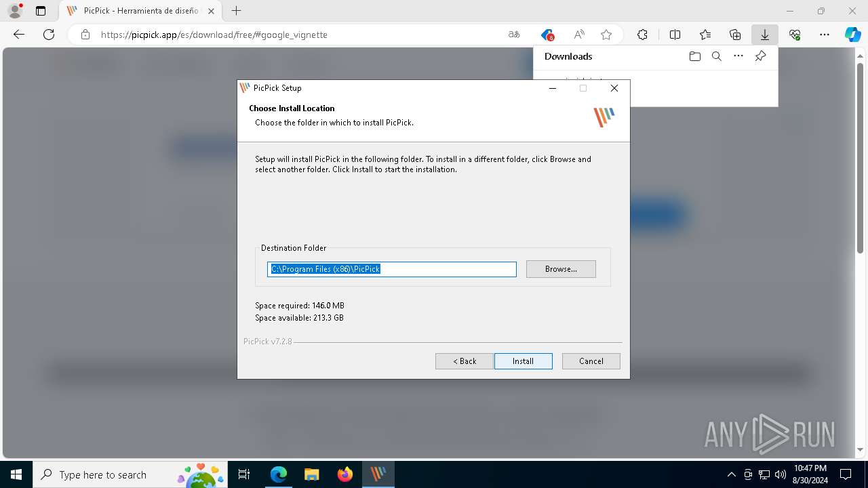Open File Explorer from taskbar
The height and width of the screenshot is (488, 868).
312,474
